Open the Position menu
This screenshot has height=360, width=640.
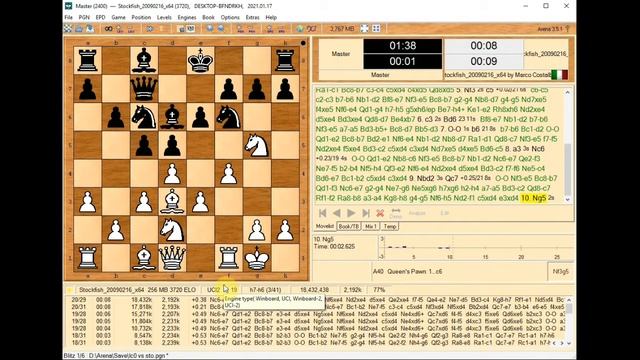[141, 18]
